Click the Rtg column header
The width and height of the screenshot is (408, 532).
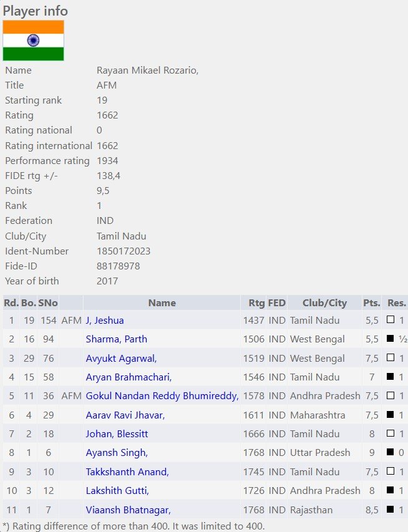pyautogui.click(x=256, y=302)
